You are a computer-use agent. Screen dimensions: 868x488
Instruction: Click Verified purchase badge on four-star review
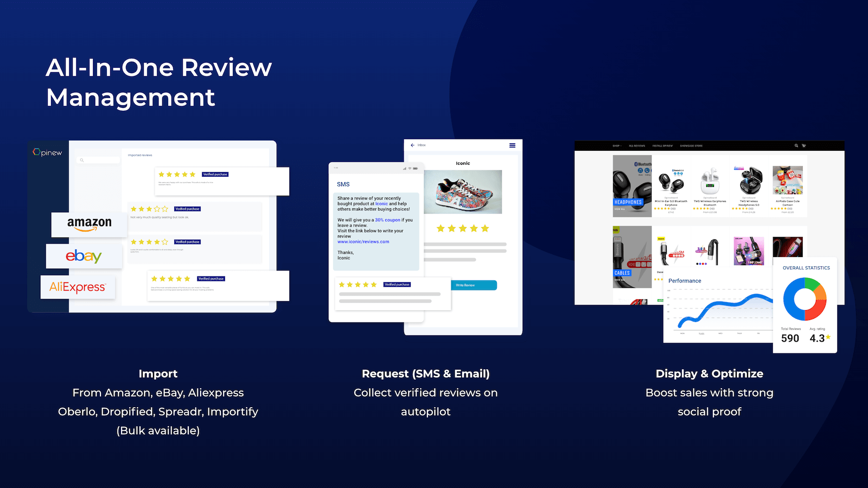click(x=188, y=242)
